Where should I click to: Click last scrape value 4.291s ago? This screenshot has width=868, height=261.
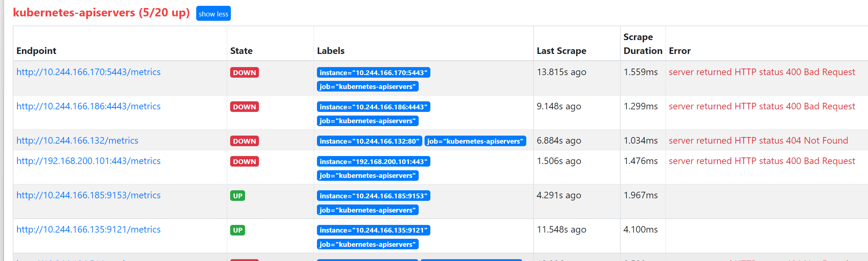(x=559, y=195)
